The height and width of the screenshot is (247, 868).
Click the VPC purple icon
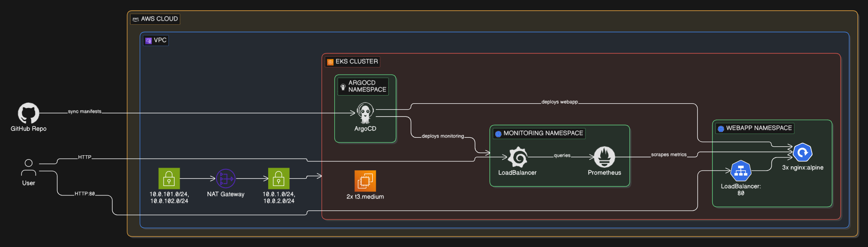pyautogui.click(x=149, y=41)
